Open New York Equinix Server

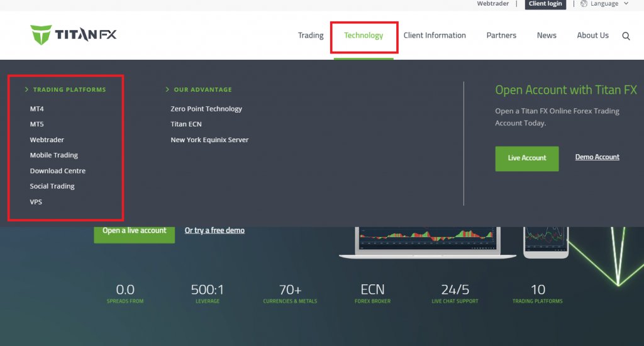pyautogui.click(x=209, y=140)
